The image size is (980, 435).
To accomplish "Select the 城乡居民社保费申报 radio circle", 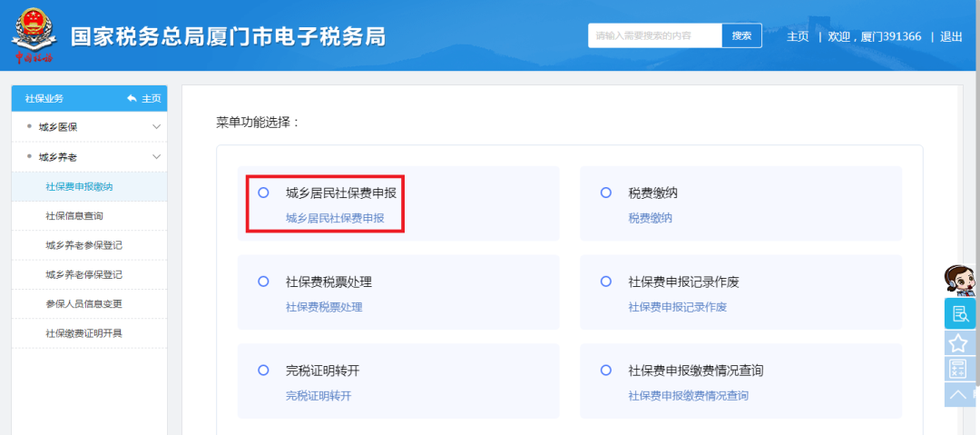I will coord(263,193).
